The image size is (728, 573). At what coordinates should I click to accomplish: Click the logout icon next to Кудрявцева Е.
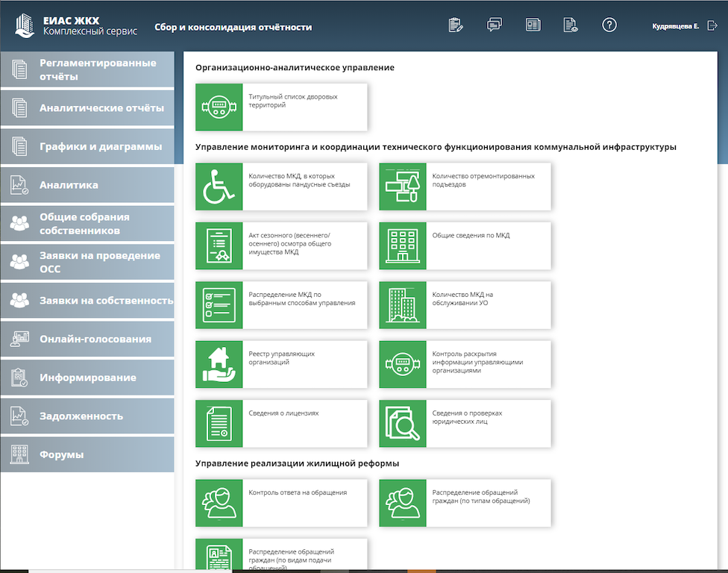(712, 26)
